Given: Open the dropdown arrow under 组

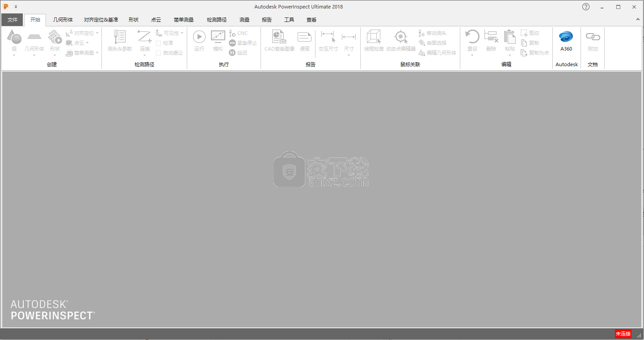Looking at the screenshot, I should (14, 55).
